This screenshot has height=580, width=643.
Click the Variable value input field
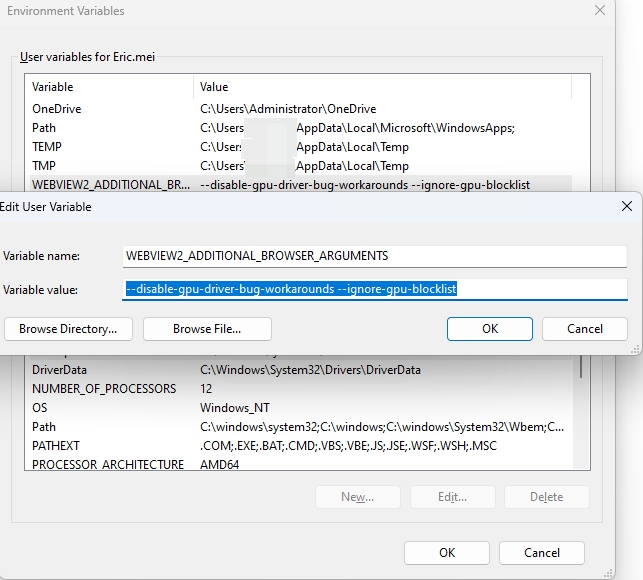point(375,289)
